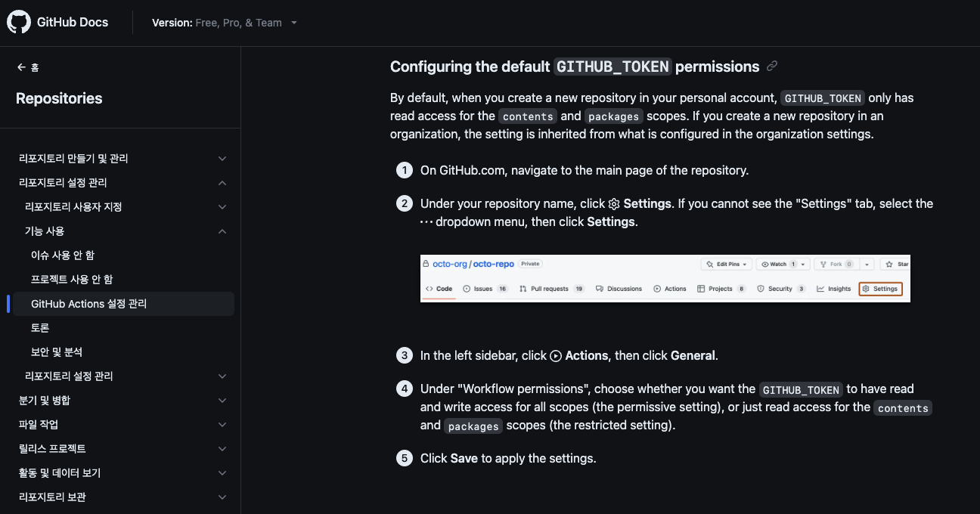The image size is (980, 514).
Task: Expand 리포지토리 만들기 및 관리 section chevron
Action: click(222, 159)
